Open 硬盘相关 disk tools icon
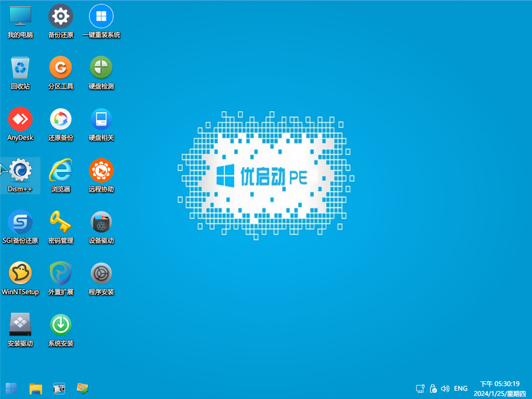 [101, 124]
